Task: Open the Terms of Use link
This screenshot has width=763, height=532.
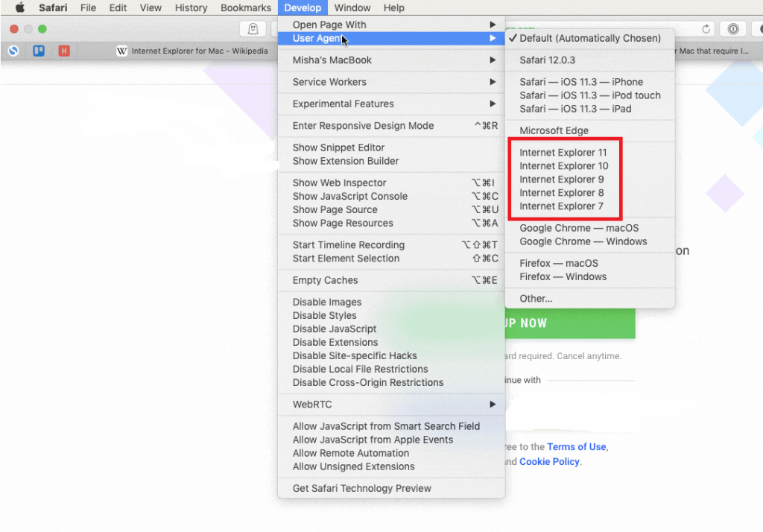Action: click(577, 447)
